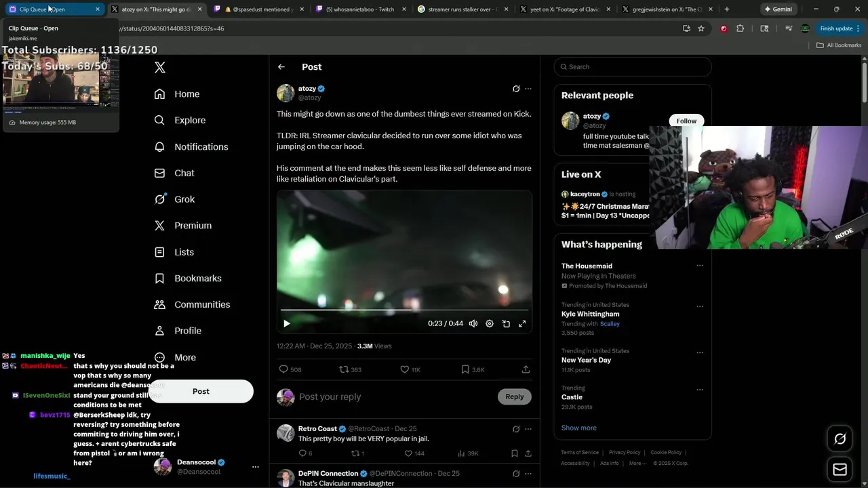This screenshot has width=868, height=488.
Task: Go to Home in X sidebar
Action: pyautogui.click(x=177, y=94)
